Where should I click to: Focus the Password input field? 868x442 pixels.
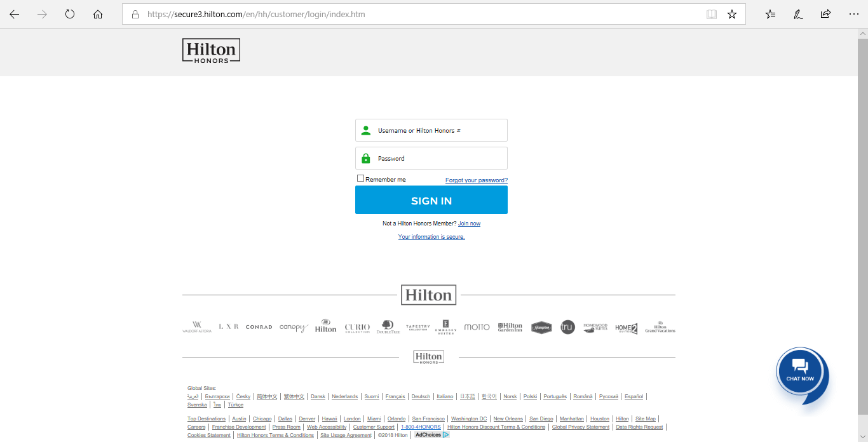coord(431,158)
